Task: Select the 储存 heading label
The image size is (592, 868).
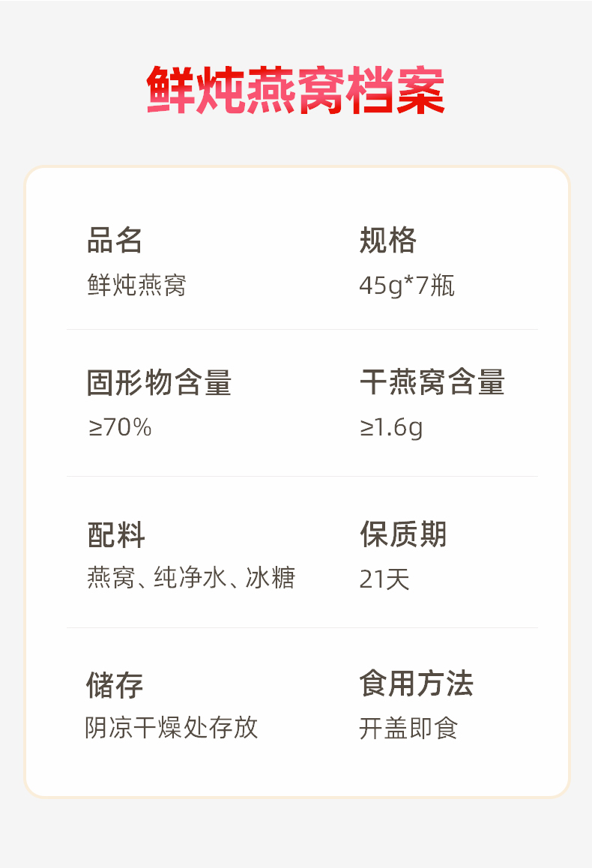Action: pyautogui.click(x=115, y=684)
